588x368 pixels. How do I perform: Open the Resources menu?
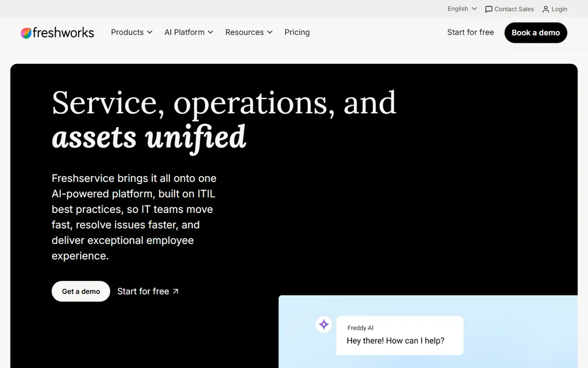(x=249, y=32)
